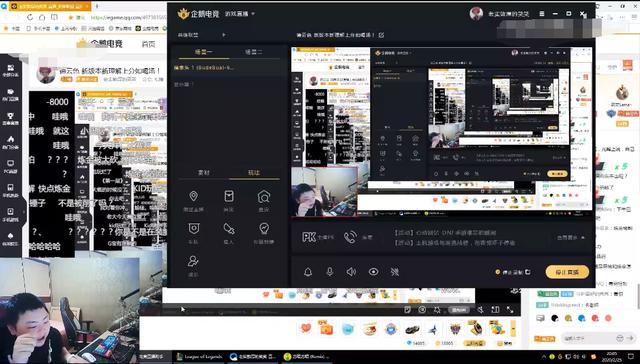Expand more gifts arrow
The width and height of the screenshot is (640, 364).
click(x=513, y=328)
